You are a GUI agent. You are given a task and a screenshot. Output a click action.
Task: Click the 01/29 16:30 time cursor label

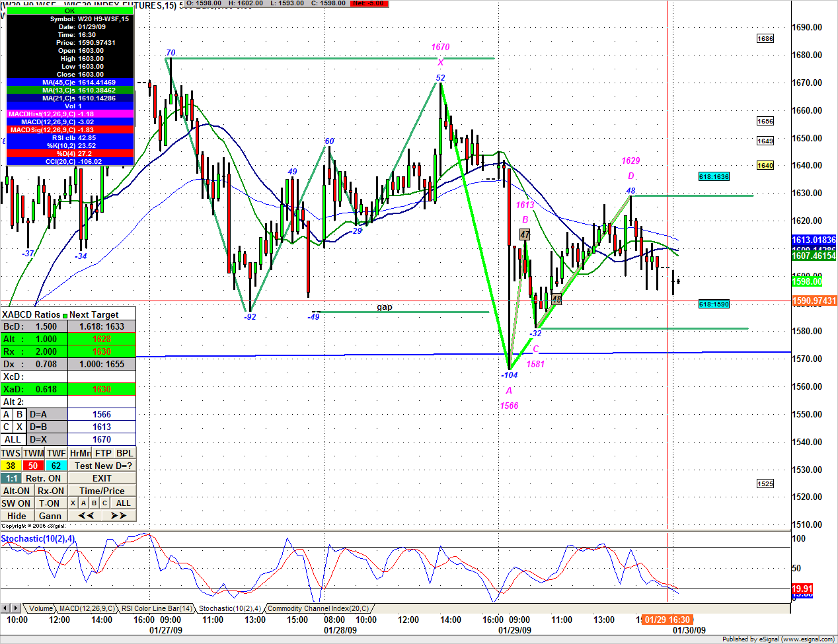click(x=667, y=620)
